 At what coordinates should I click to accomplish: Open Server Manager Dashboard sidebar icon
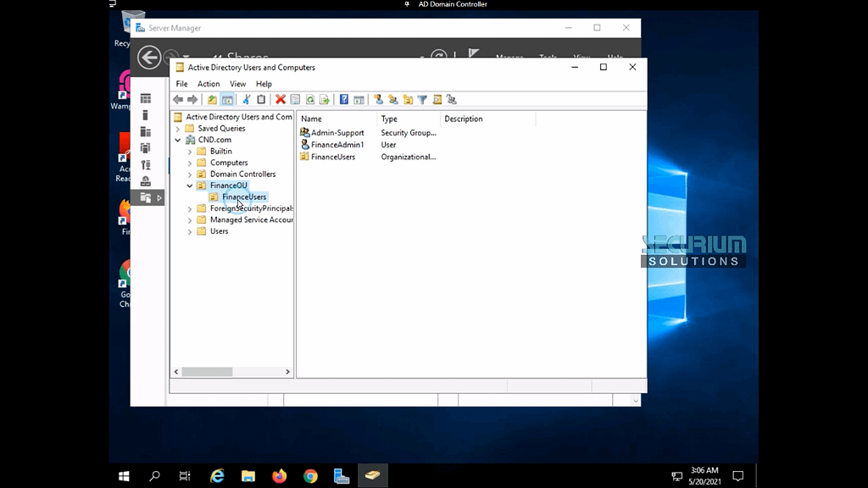coord(146,98)
